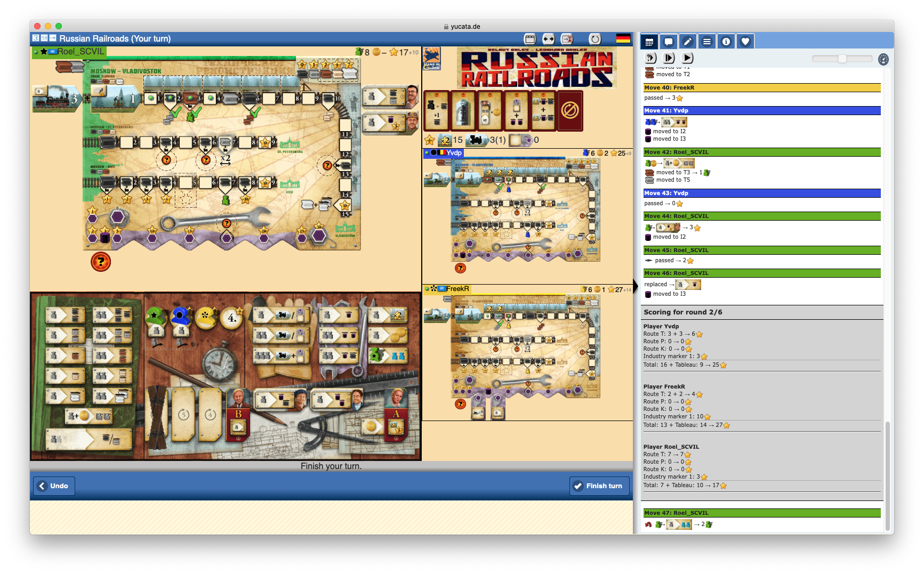Click the yellow turn-order worker token
924x574 pixels.
coord(206,318)
